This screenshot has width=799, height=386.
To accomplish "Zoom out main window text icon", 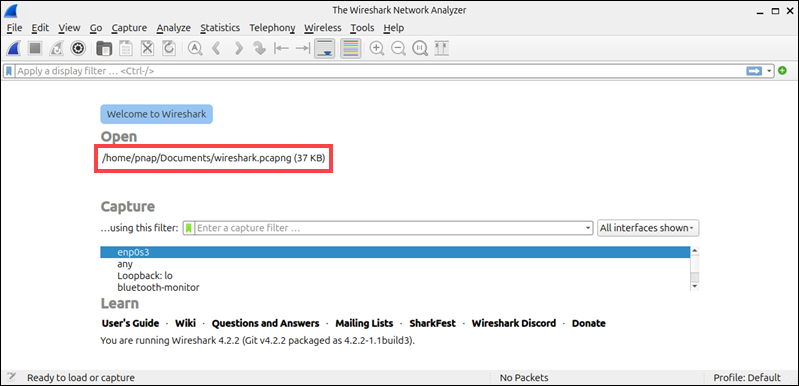I will click(x=398, y=48).
